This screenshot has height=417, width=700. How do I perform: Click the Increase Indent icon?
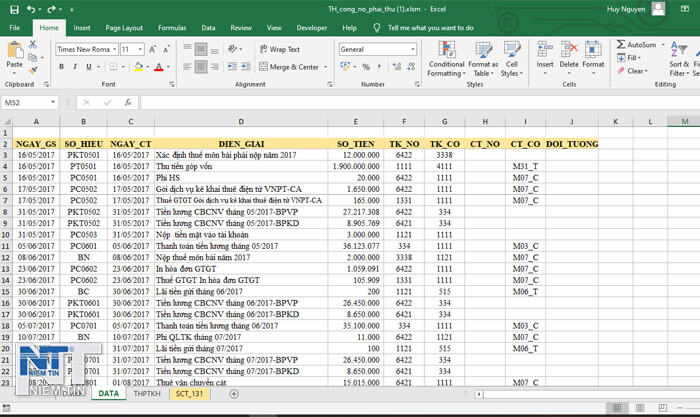246,67
